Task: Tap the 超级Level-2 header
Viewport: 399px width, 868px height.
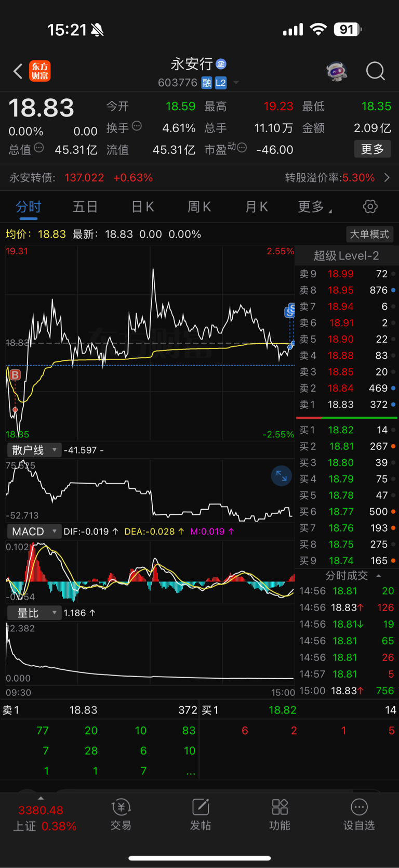Action: pyautogui.click(x=347, y=255)
